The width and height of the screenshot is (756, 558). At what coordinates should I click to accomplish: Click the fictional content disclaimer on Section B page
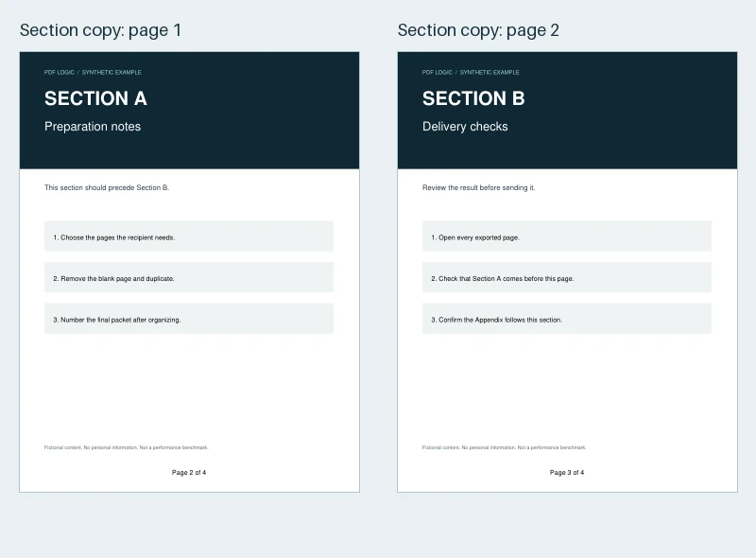504,447
